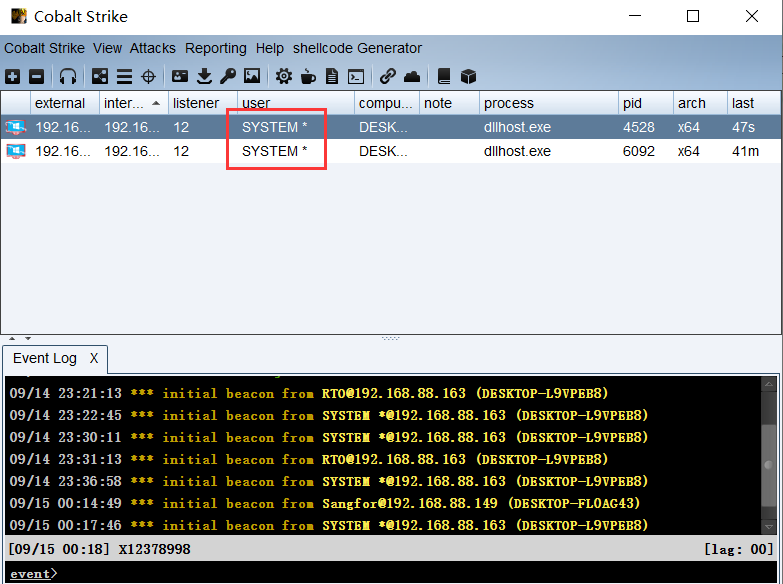Click the 09/15 00:14:49 Sangfor beacon log line
This screenshot has height=584, width=783.
[325, 503]
